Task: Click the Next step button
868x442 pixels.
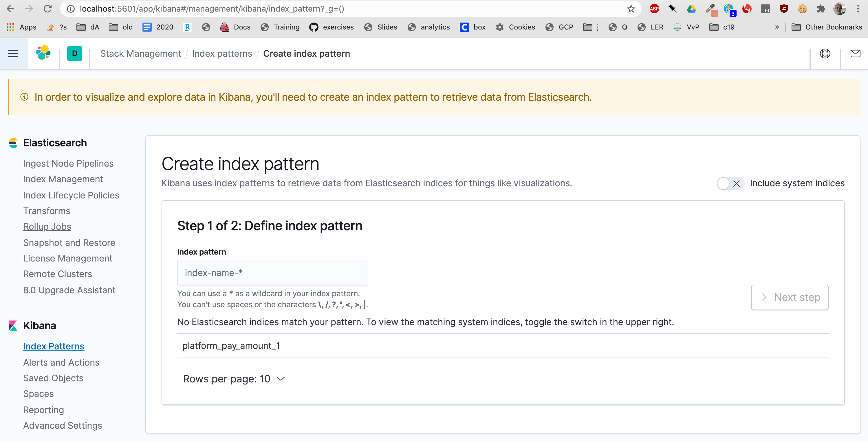Action: coord(789,297)
